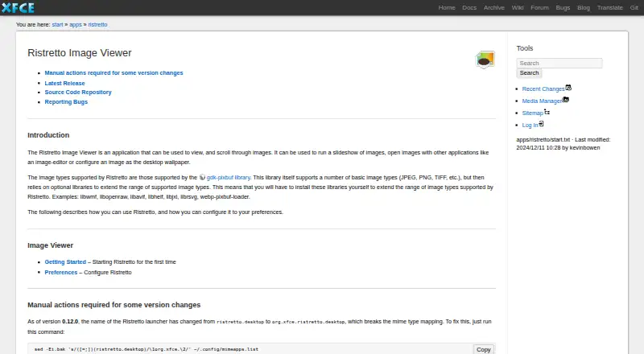Image resolution: width=644 pixels, height=354 pixels.
Task: Open the Docs menu item
Action: (469, 7)
